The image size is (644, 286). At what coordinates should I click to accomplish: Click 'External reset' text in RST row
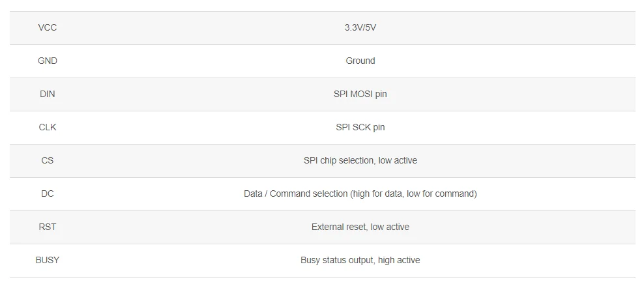pos(339,227)
